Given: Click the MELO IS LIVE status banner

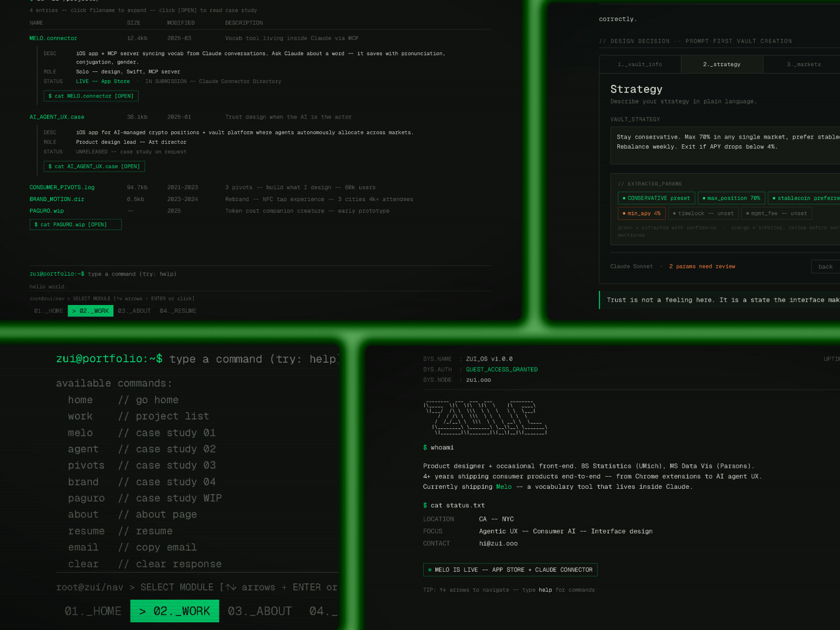Looking at the screenshot, I should pos(510,570).
